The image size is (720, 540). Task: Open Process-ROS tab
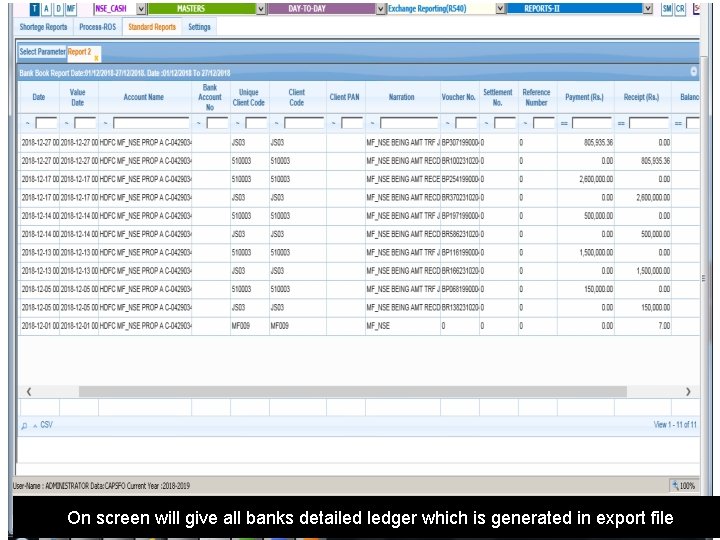coord(97,27)
